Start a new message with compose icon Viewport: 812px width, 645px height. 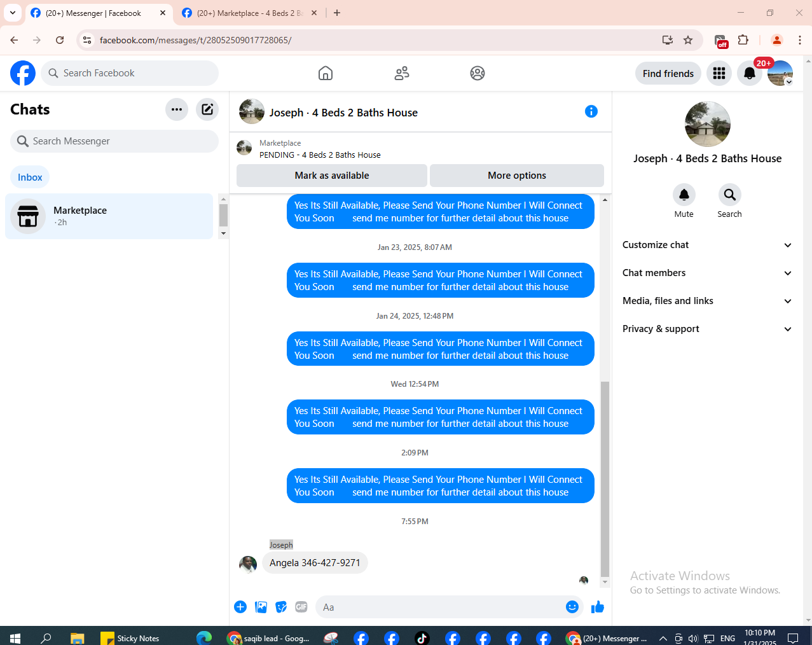tap(207, 109)
